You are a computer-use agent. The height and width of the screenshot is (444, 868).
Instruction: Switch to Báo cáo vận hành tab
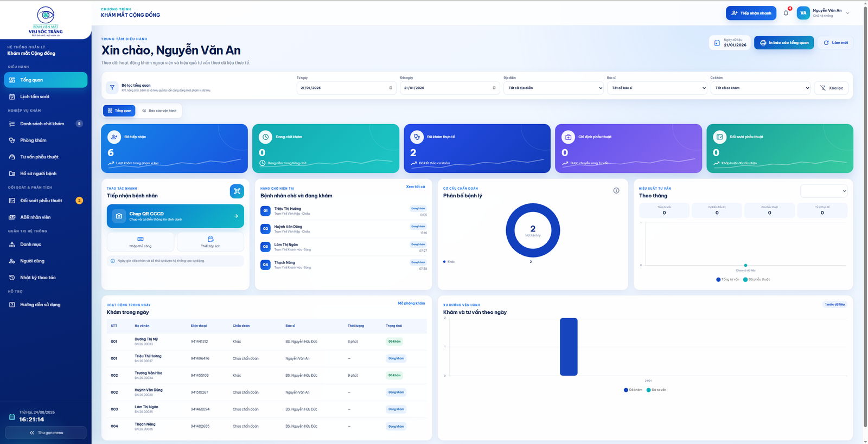(159, 111)
